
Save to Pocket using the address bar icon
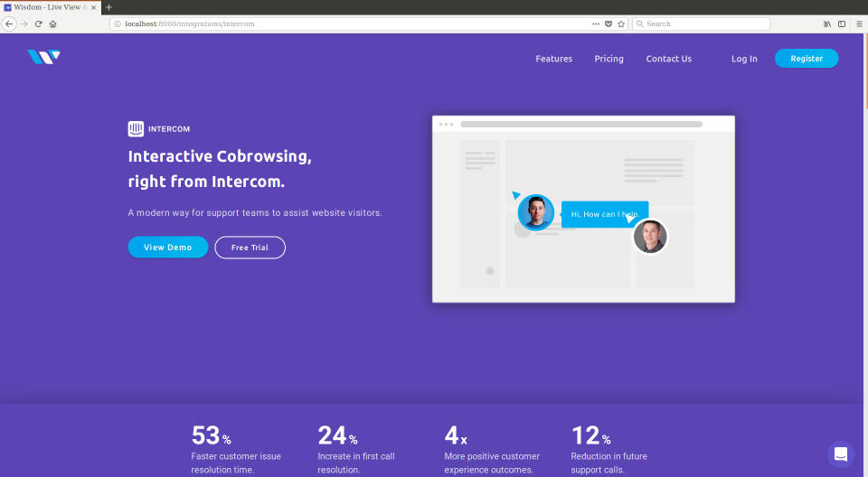click(x=608, y=23)
